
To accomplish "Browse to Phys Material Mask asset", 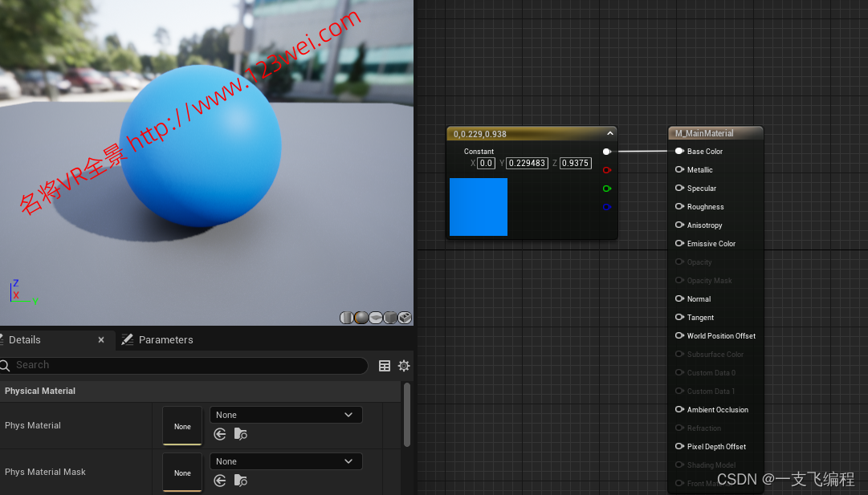I will 241,481.
